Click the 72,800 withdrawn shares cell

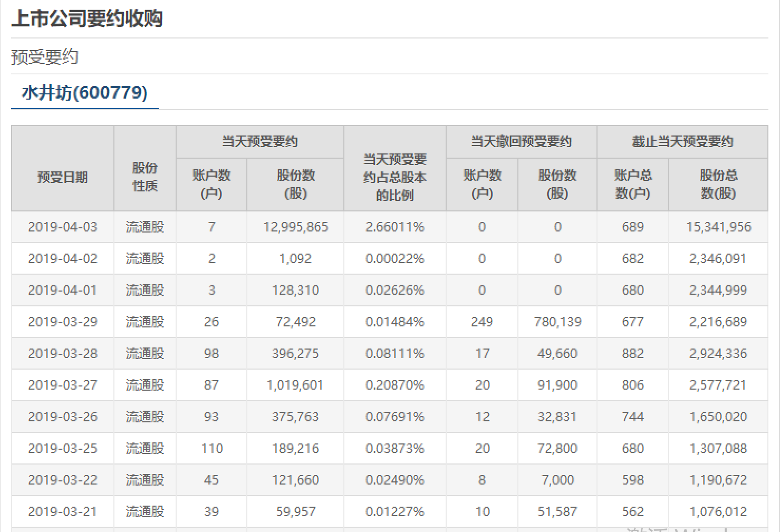(x=557, y=449)
